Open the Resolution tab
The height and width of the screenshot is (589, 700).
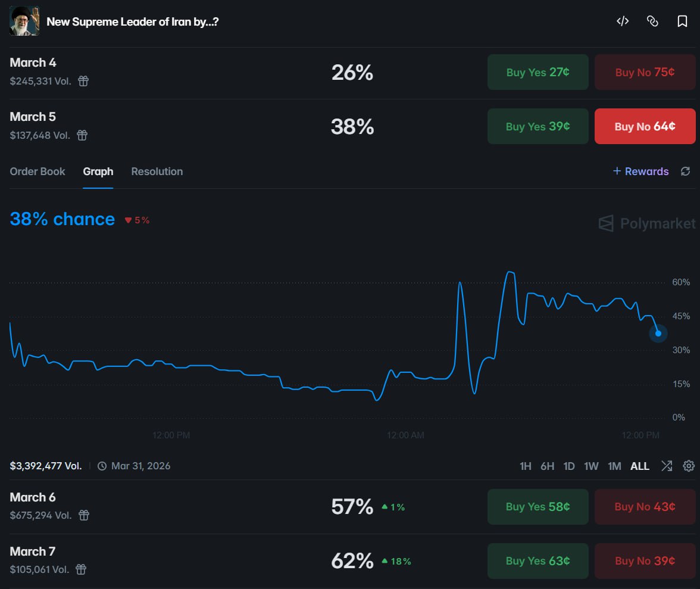157,172
